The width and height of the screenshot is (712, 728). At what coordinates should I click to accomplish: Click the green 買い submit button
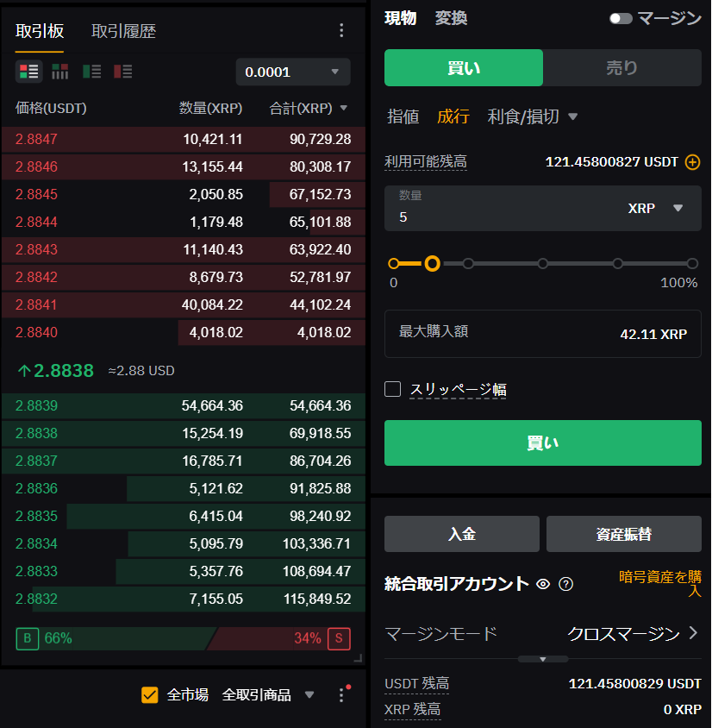[542, 442]
